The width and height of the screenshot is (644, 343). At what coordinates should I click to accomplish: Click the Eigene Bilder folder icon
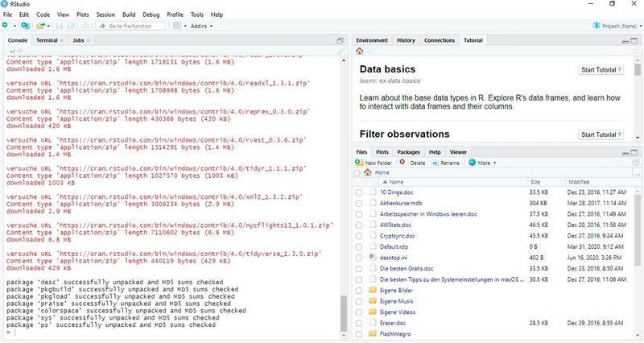click(x=373, y=290)
